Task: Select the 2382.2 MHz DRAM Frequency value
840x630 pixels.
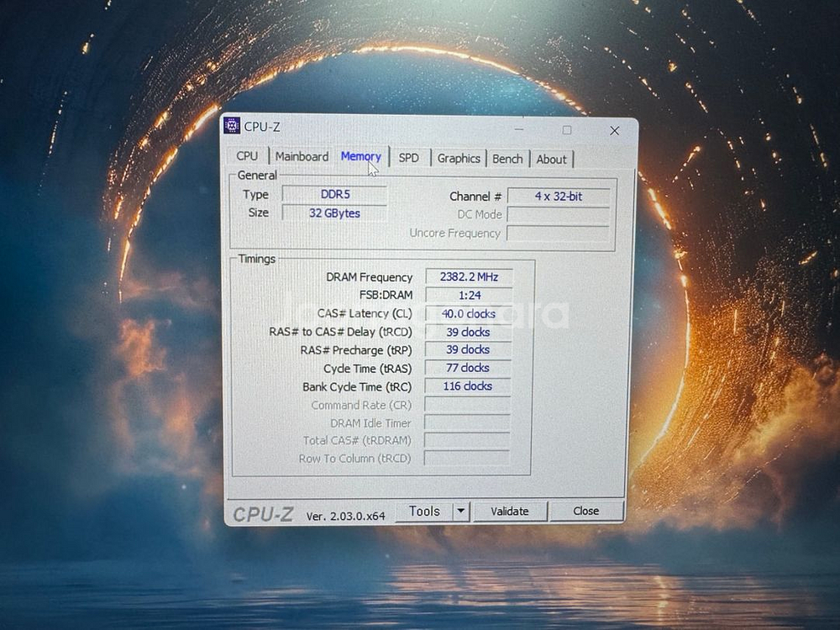Action: [x=469, y=277]
